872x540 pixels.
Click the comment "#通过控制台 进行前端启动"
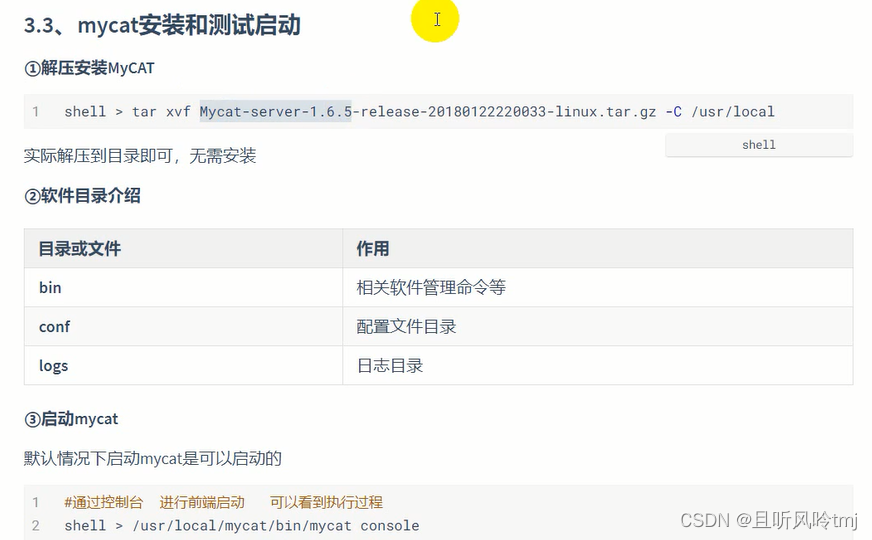pyautogui.click(x=155, y=503)
